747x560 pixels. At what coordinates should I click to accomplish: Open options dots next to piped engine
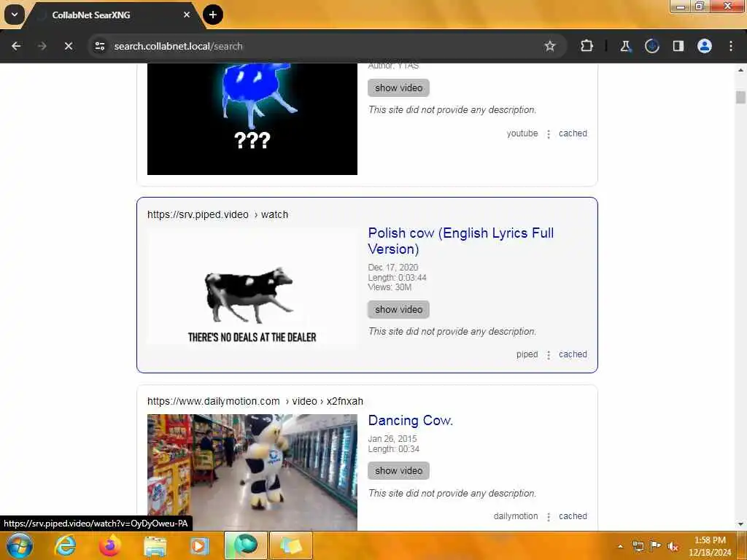click(x=549, y=355)
